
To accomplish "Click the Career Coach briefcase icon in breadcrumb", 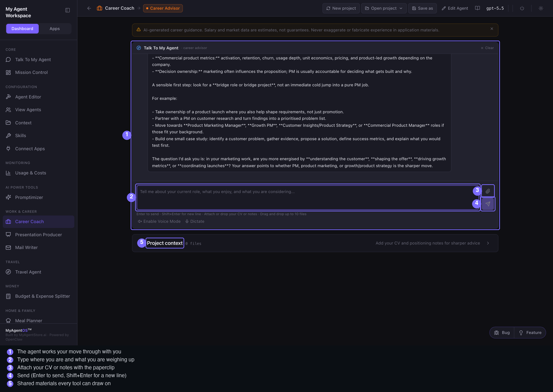I will point(100,8).
